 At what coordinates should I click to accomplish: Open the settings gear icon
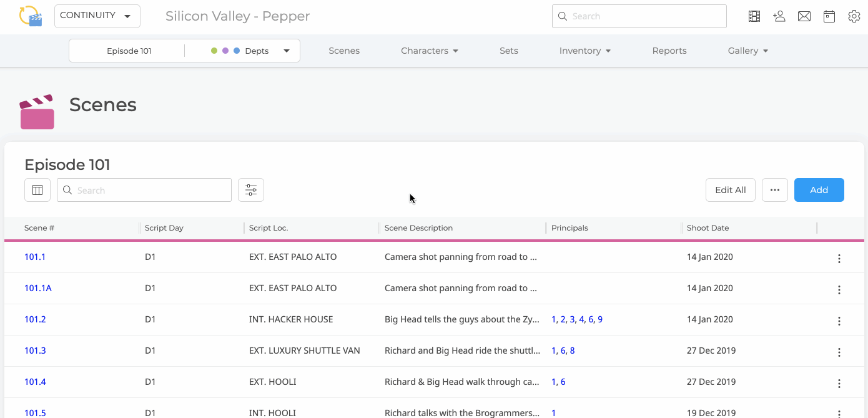pos(854,17)
